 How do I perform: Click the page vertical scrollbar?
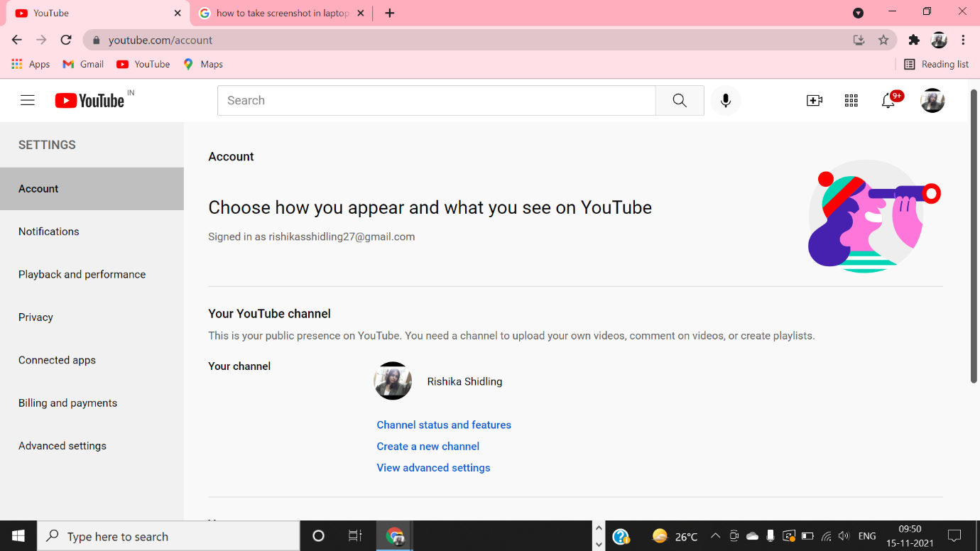tap(974, 236)
